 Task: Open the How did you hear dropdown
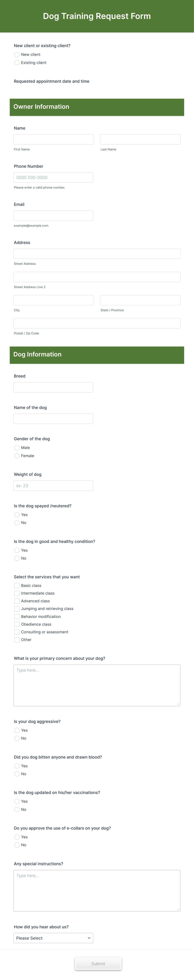tap(53, 938)
